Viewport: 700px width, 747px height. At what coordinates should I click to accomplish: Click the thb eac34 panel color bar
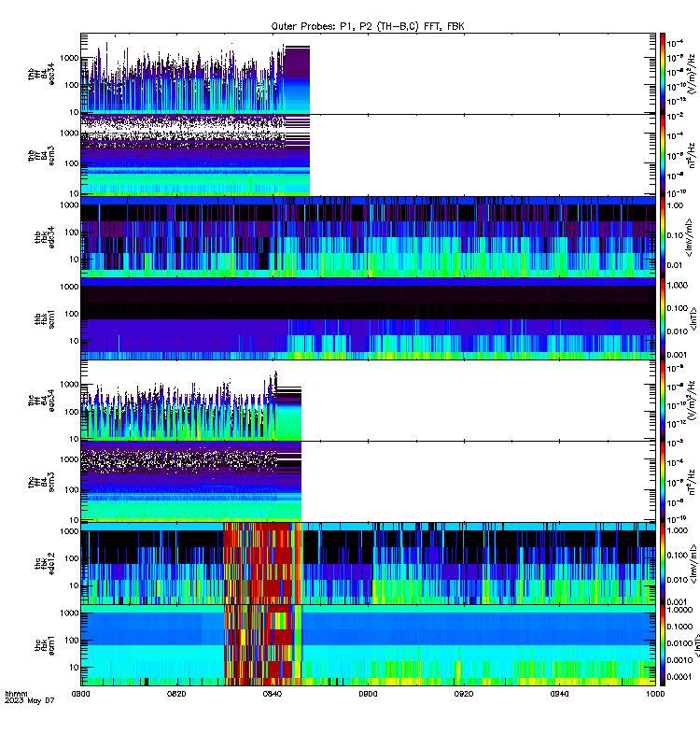[663, 74]
